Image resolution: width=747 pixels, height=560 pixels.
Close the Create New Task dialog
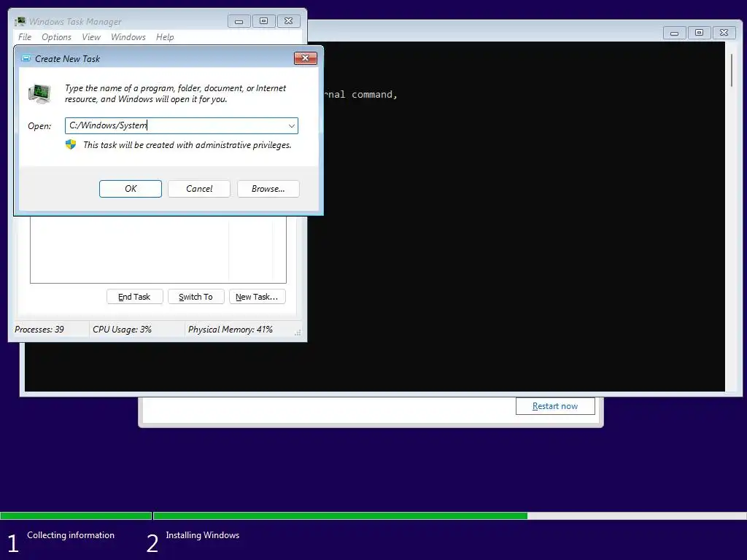tap(306, 58)
